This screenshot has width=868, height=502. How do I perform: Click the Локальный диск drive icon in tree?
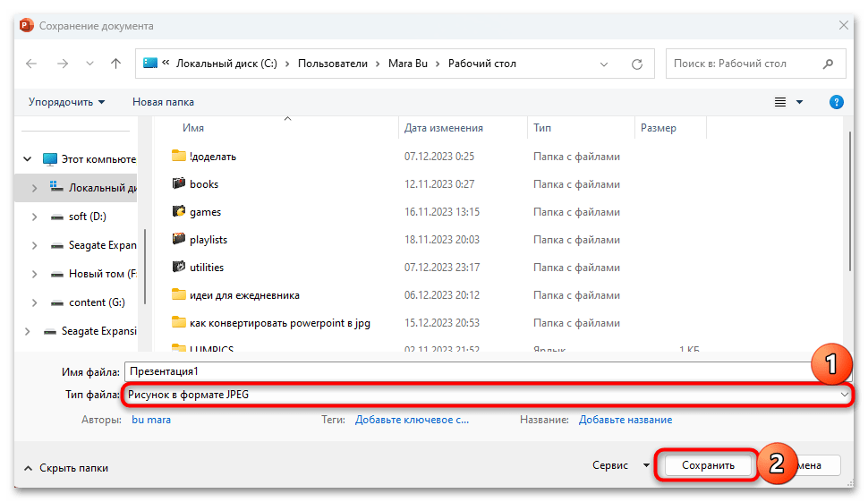[55, 187]
